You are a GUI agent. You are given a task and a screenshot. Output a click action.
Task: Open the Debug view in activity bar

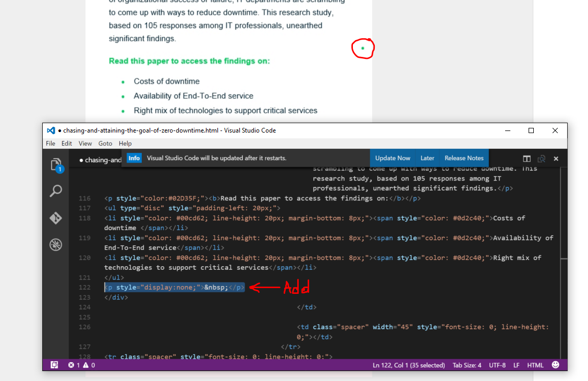pyautogui.click(x=56, y=244)
